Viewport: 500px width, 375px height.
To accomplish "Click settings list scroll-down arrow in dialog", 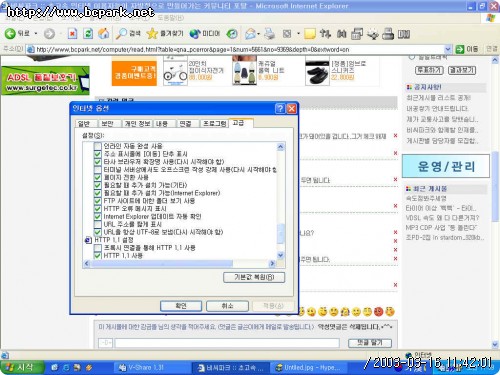I will pos(281,255).
